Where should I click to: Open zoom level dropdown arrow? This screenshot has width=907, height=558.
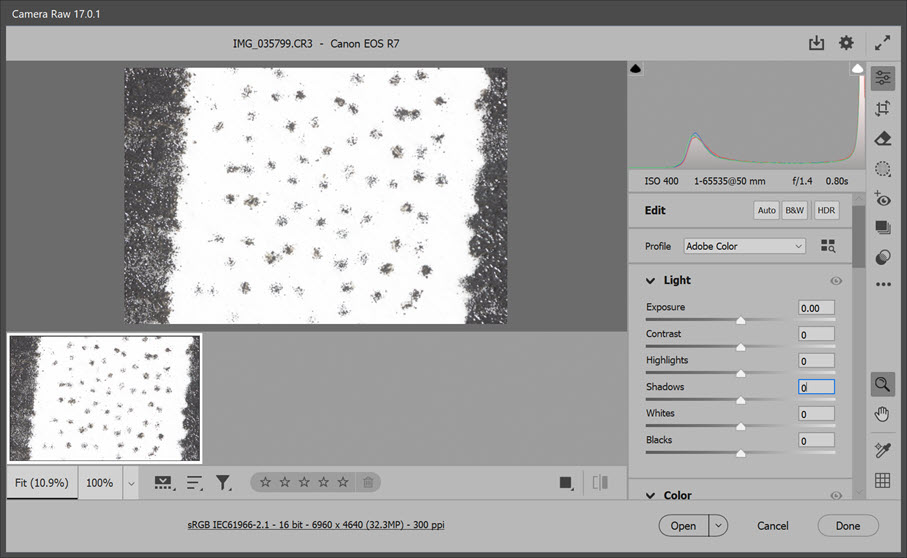pyautogui.click(x=131, y=483)
